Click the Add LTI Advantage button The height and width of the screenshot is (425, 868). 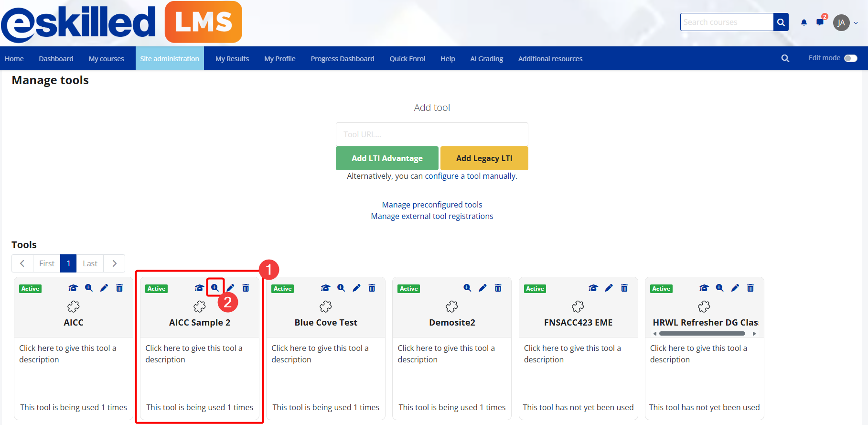pos(387,158)
